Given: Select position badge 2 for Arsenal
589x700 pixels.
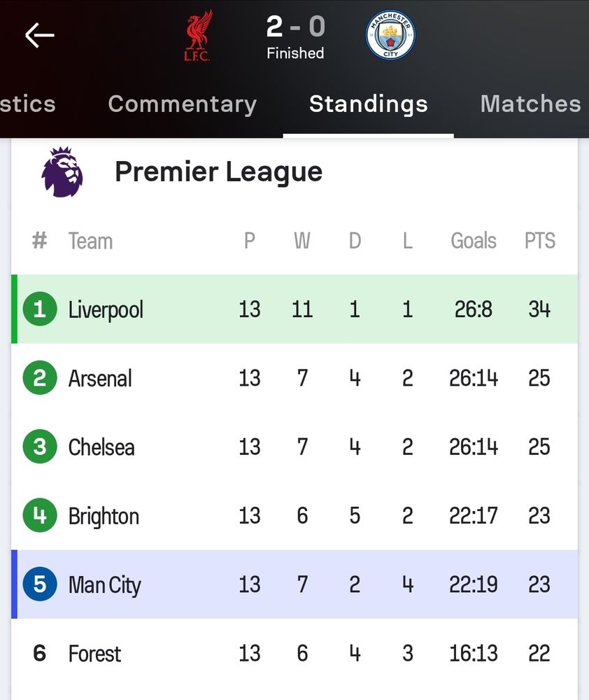Looking at the screenshot, I should 40,378.
